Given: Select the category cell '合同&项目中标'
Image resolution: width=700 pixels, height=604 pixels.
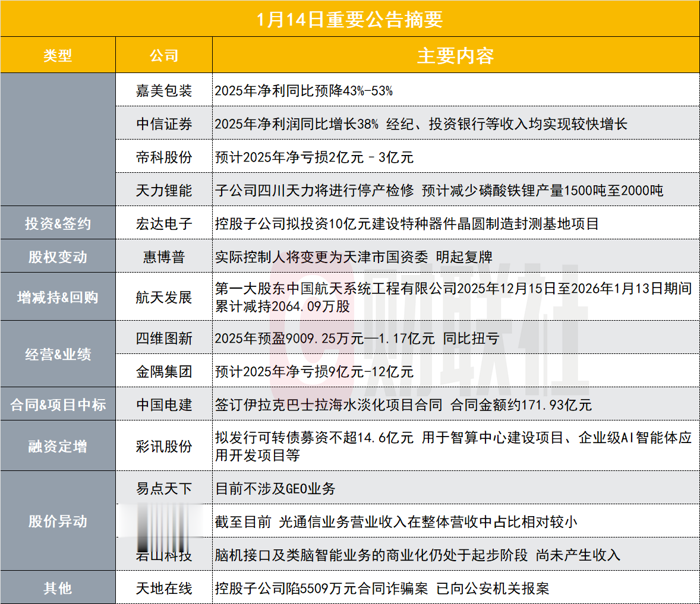Looking at the screenshot, I should [x=58, y=404].
